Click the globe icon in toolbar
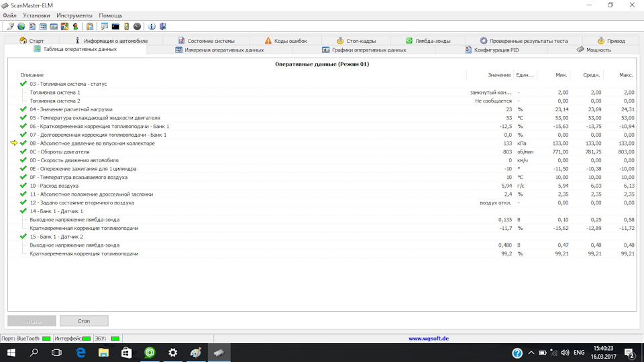Screen dimensions: 644x362 click(x=21, y=26)
